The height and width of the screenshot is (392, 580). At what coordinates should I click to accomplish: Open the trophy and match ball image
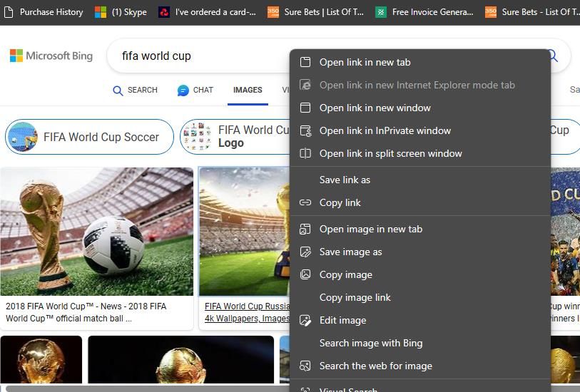pos(96,232)
